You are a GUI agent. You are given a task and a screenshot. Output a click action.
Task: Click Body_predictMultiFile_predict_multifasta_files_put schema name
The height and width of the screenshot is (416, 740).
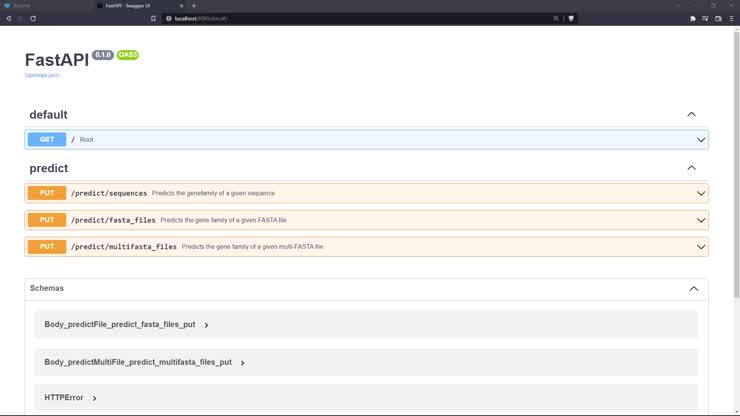click(138, 362)
